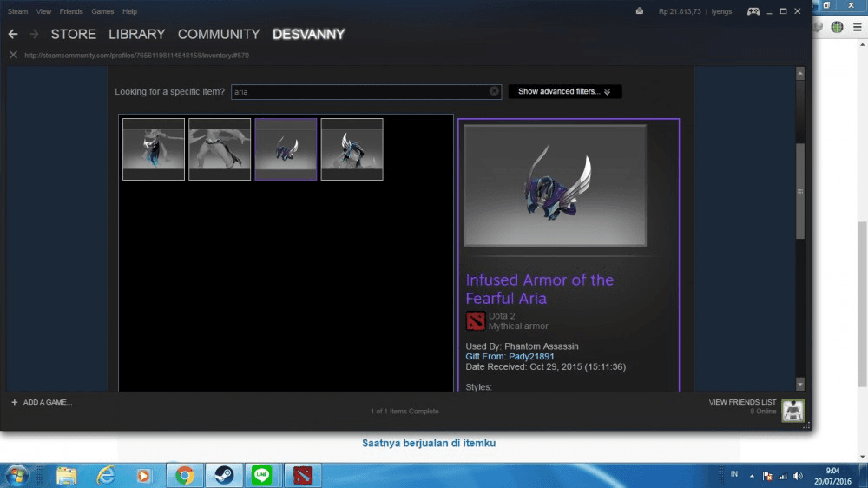Show hidden tray icons arrow
The height and width of the screenshot is (488, 868).
[x=752, y=476]
